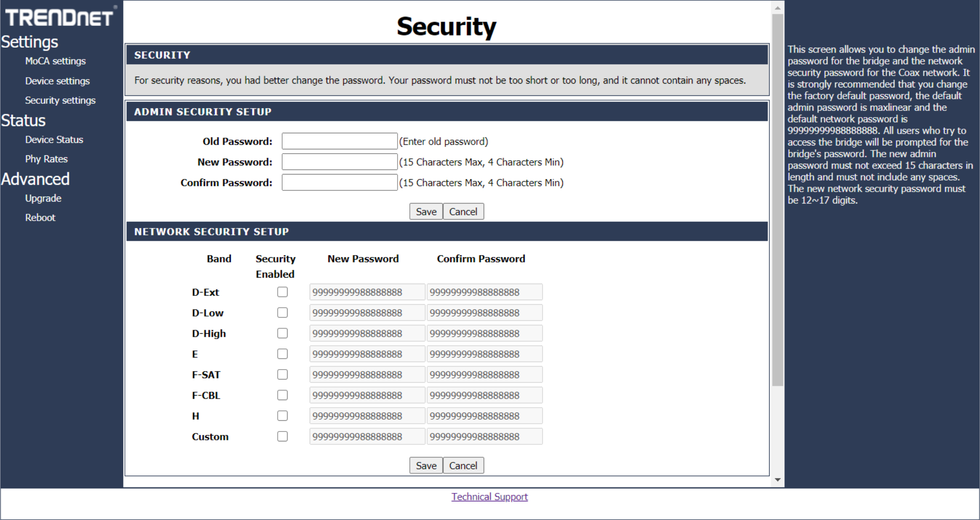The image size is (980, 520).
Task: Click the Security page title
Action: coord(446,27)
